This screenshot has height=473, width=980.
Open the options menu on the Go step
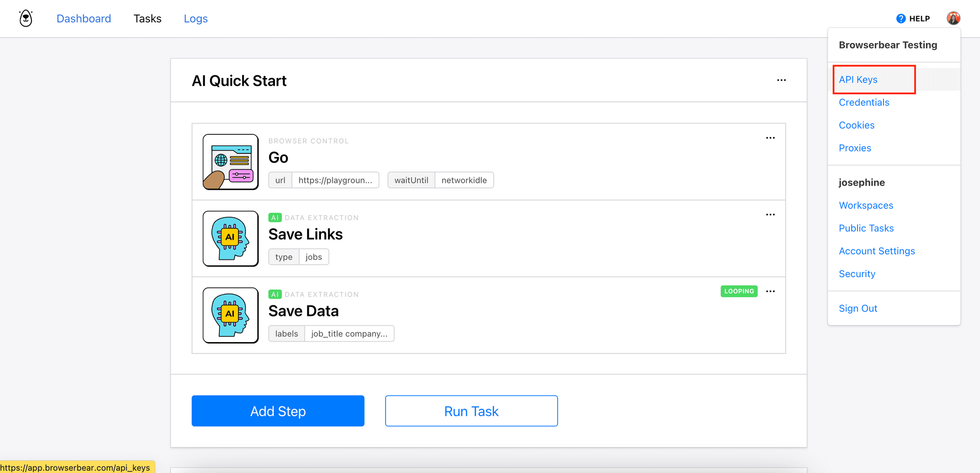tap(770, 138)
